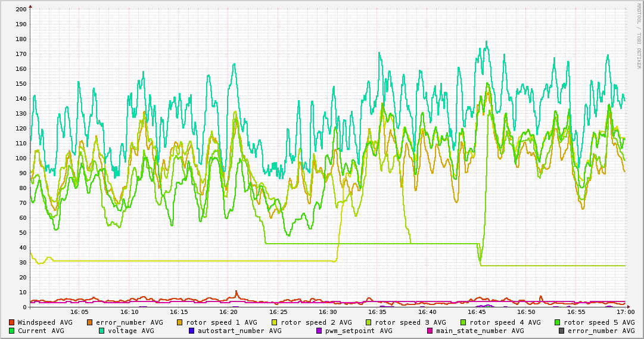Image resolution: width=644 pixels, height=339 pixels.
Task: Select the 120 value on the vertical axis
Action: click(x=21, y=128)
